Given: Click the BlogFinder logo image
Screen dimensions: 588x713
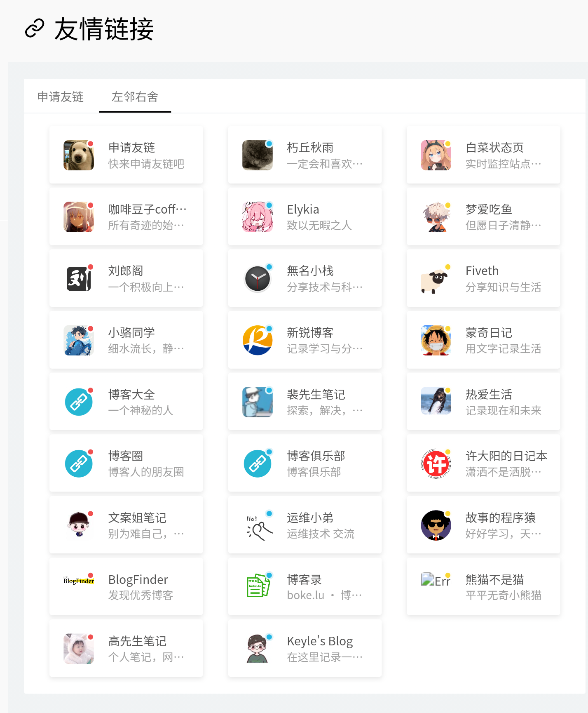Looking at the screenshot, I should [79, 581].
